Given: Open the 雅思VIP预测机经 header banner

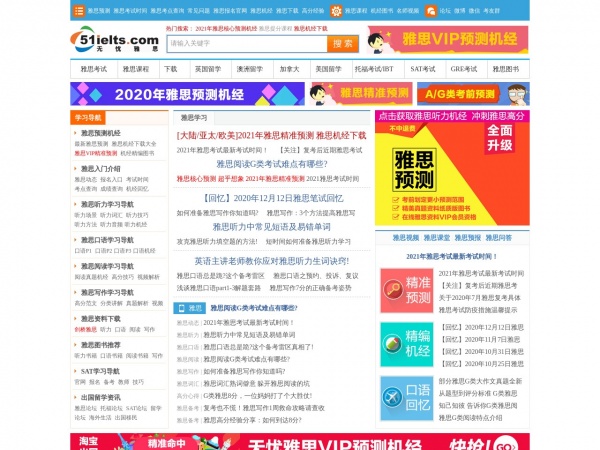Looking at the screenshot, I should coord(448,40).
